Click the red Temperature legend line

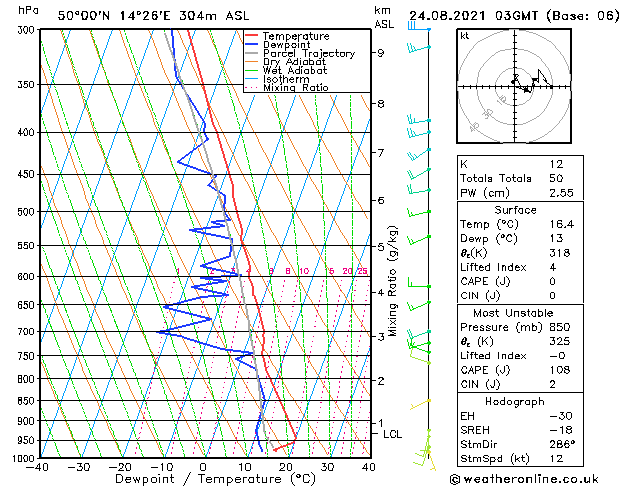click(x=252, y=36)
